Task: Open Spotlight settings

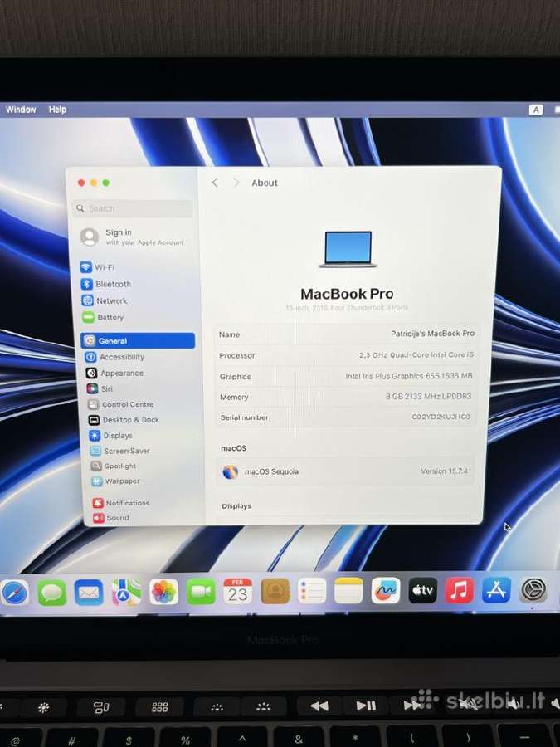Action: [x=114, y=466]
